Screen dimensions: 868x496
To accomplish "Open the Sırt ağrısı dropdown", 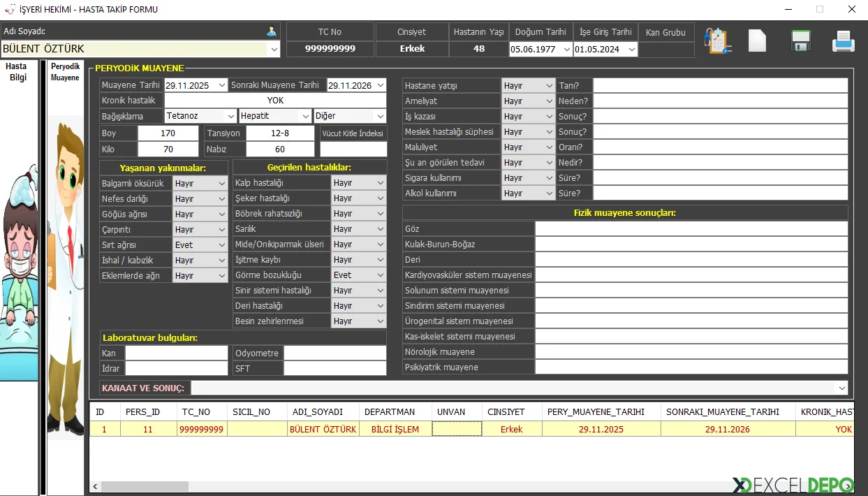I will click(222, 245).
